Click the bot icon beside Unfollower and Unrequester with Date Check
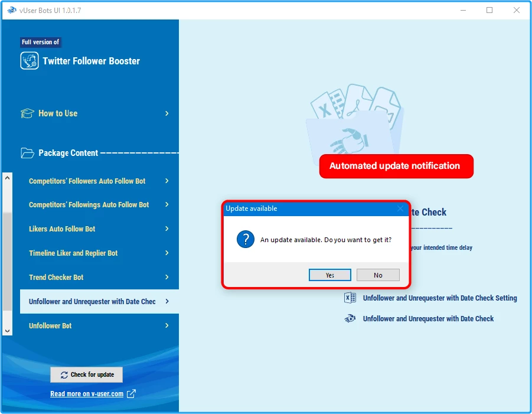 click(x=350, y=318)
